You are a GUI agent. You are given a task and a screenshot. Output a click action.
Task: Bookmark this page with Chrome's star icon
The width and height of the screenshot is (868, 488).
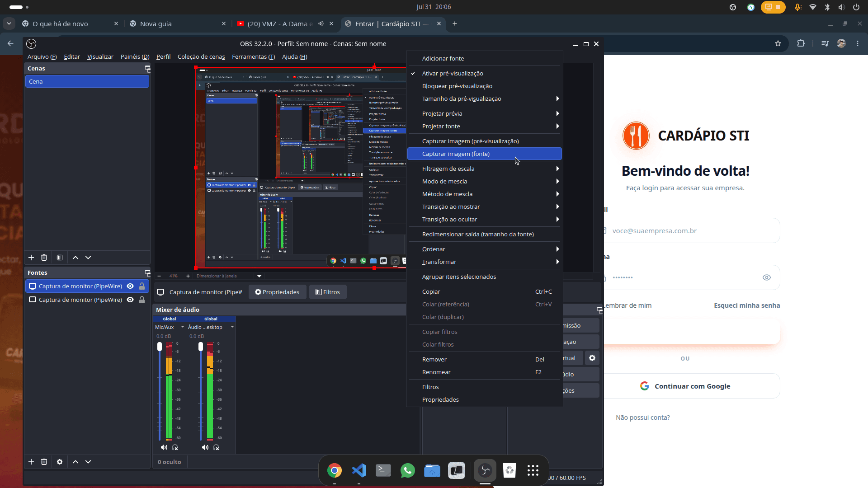point(778,43)
